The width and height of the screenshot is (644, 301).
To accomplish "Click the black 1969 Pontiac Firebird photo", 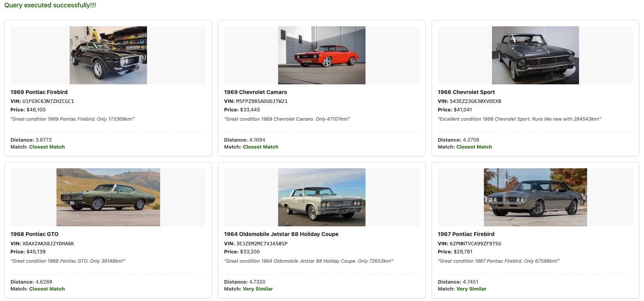I will point(108,55).
